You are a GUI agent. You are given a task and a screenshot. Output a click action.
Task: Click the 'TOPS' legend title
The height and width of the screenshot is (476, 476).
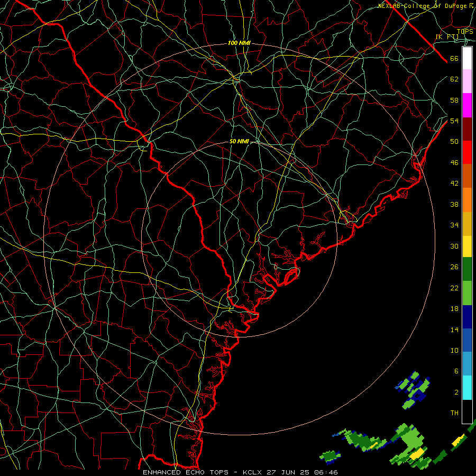point(465,32)
